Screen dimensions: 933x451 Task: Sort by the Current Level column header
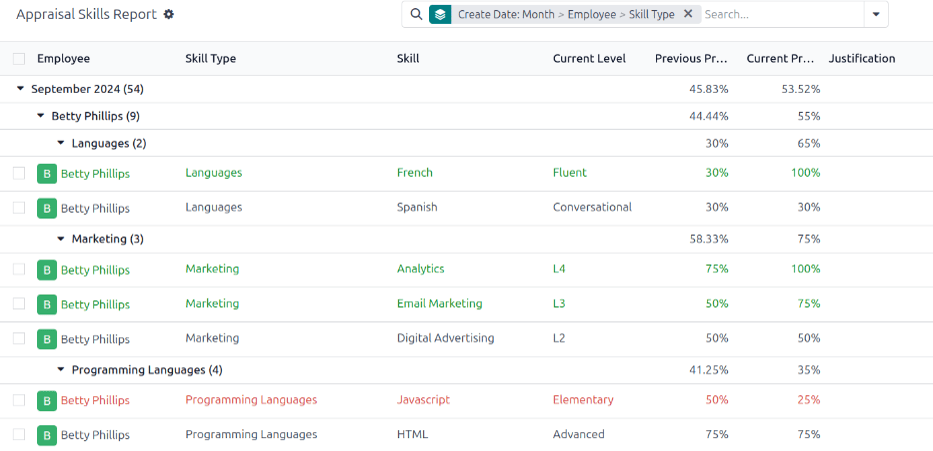tap(589, 59)
